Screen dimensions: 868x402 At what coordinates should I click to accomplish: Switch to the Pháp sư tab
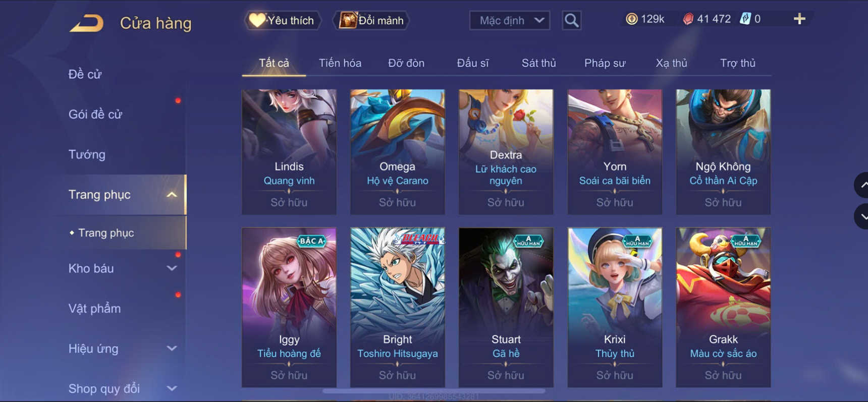coord(605,63)
